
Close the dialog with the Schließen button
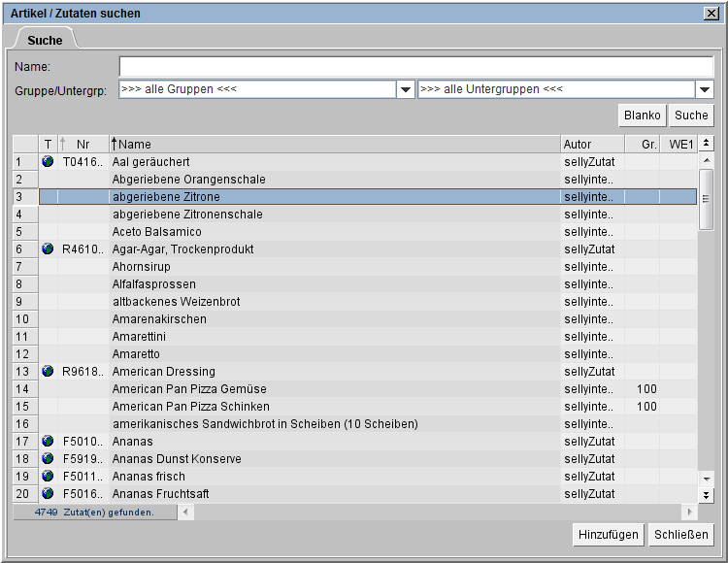pos(682,535)
